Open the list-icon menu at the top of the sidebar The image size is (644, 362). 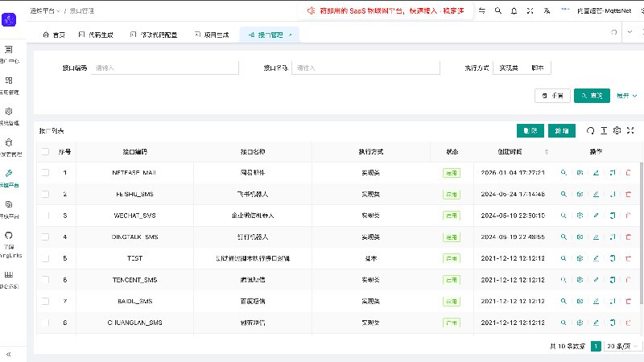click(9, 50)
